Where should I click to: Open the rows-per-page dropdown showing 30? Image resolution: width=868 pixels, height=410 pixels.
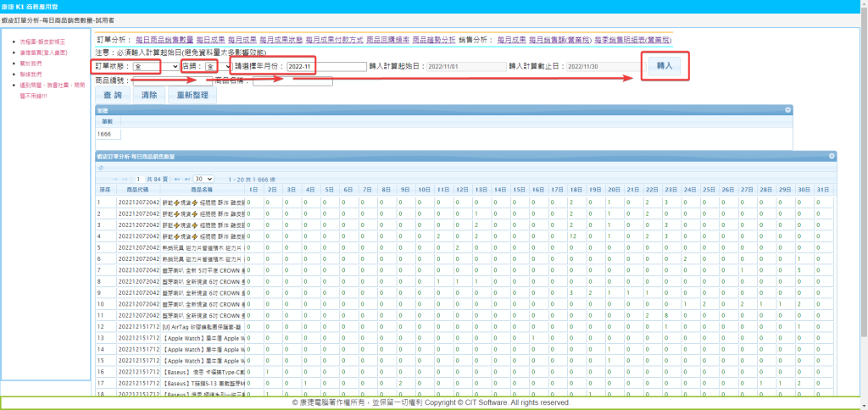(x=203, y=180)
